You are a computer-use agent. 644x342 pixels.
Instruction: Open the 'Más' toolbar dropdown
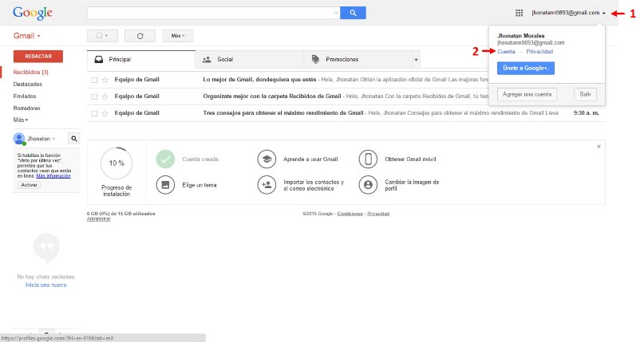click(178, 36)
